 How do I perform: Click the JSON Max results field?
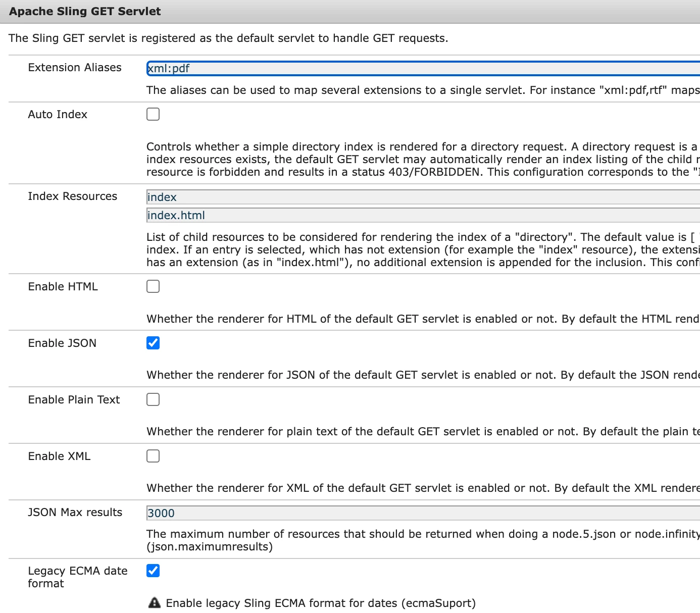pyautogui.click(x=423, y=513)
